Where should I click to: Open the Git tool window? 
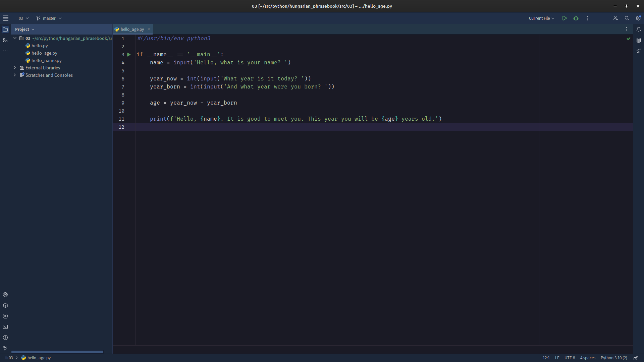pos(5,348)
